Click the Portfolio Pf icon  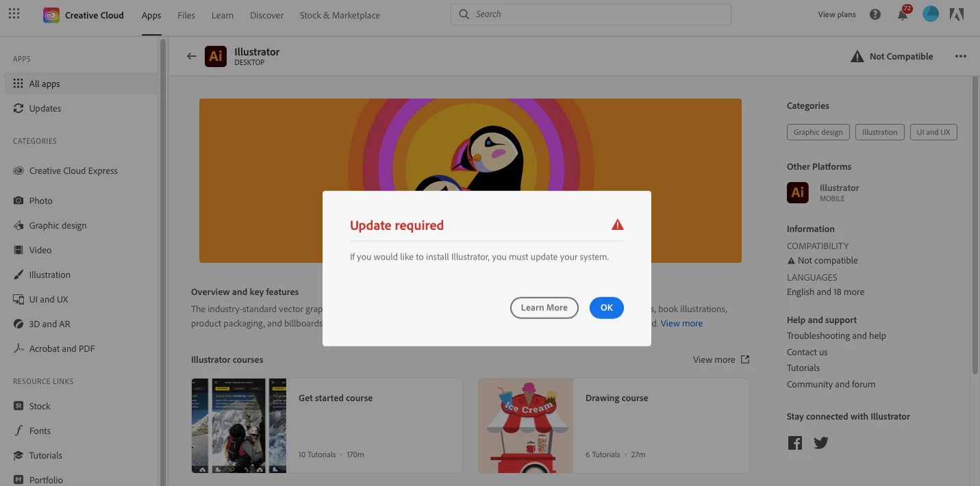[18, 480]
